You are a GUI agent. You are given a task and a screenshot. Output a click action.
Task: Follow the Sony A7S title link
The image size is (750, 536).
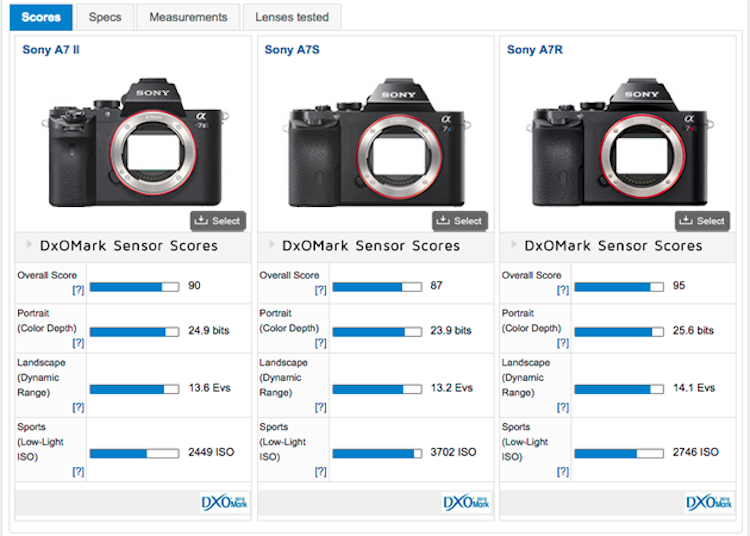pos(292,50)
